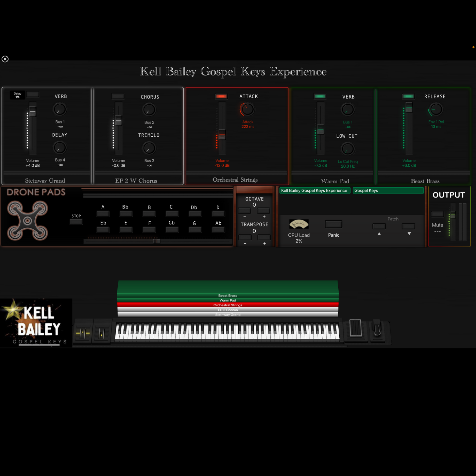Toggle the EP 2 W Chorus enable button
Viewport: 476px width, 476px height.
coord(118,96)
